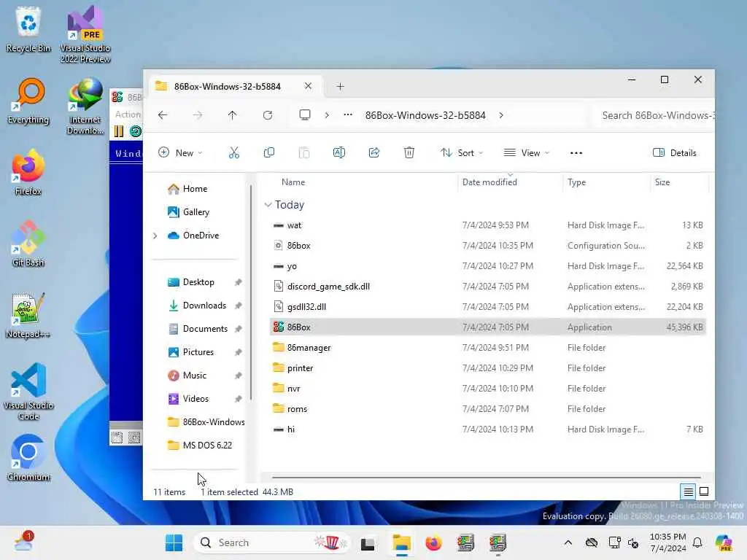Select Visual Studio 2022 Preview desktop icon
The image size is (747, 560).
click(x=85, y=35)
